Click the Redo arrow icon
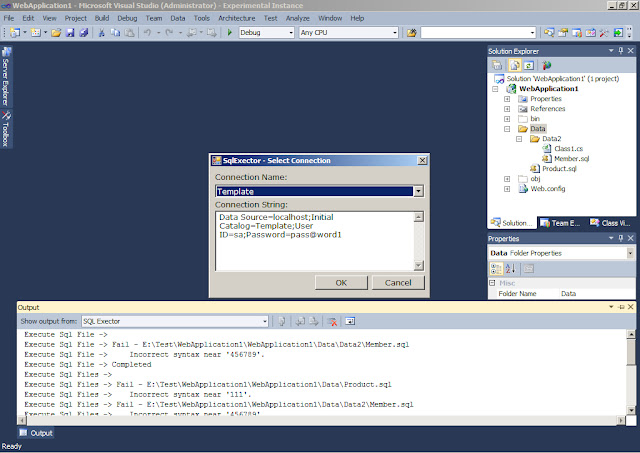The image size is (640, 453). (169, 33)
